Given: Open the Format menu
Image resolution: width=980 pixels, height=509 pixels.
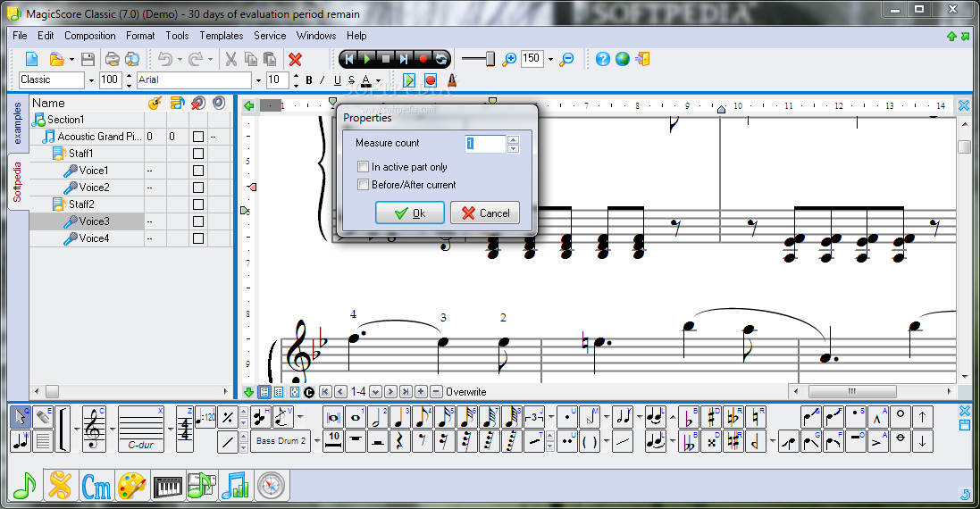Looking at the screenshot, I should pos(140,36).
